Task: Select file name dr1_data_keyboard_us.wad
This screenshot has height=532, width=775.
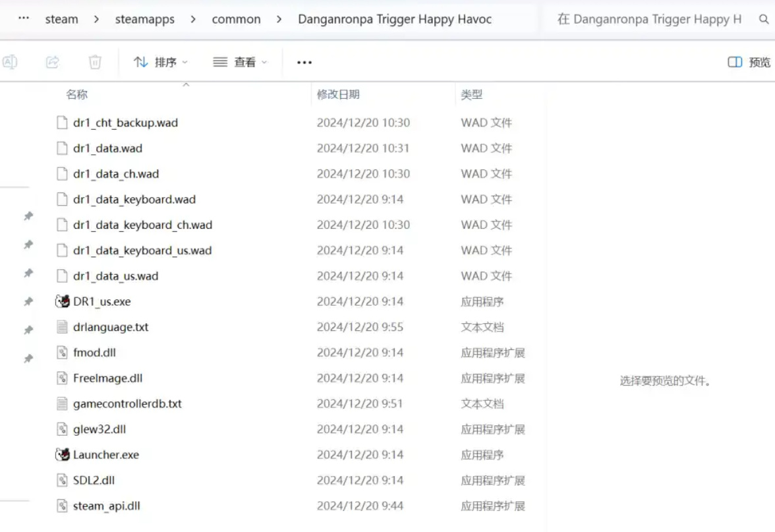Action: 142,251
